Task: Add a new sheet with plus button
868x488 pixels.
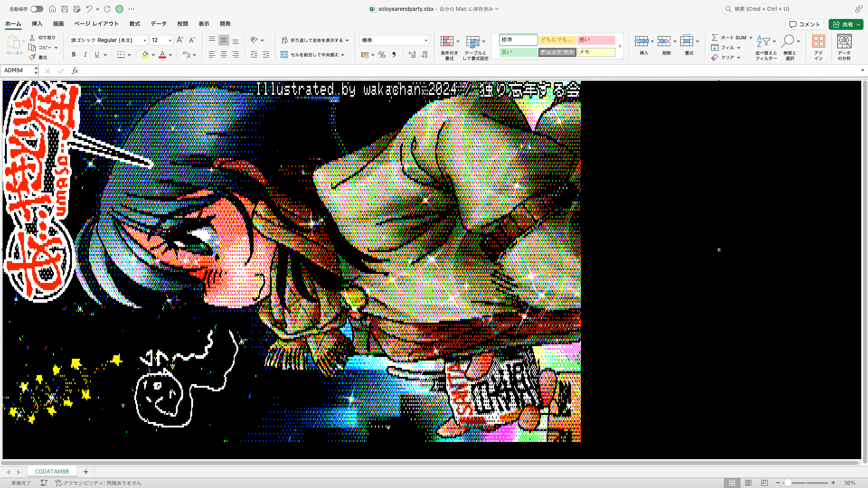Action: coord(86,471)
